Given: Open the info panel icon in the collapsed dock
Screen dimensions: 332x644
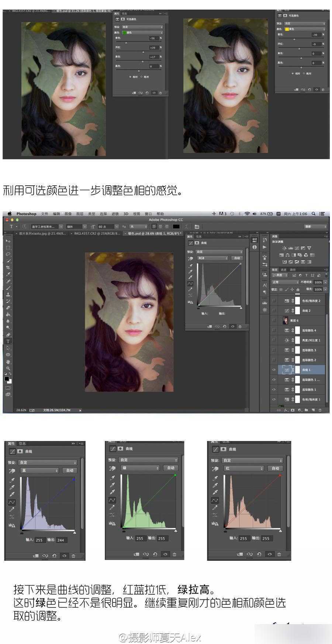Looking at the screenshot, I should coord(255,247).
